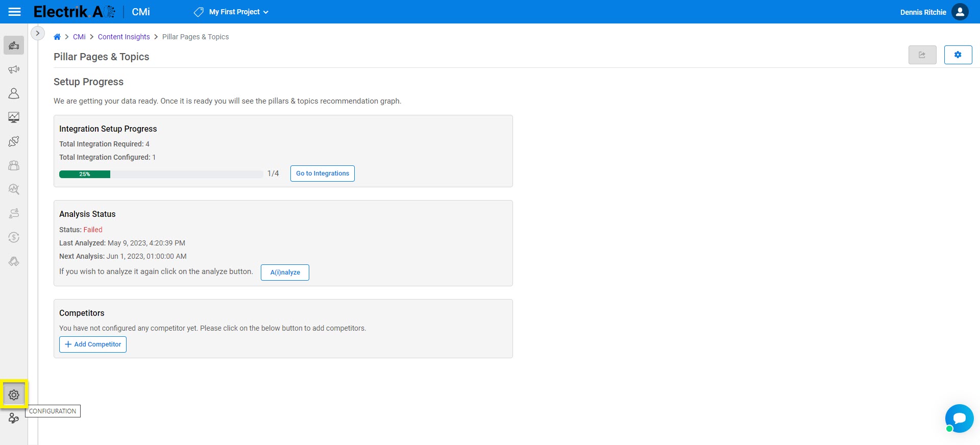Screen dimensions: 980x445
Task: Click the Dennis Ritchie avatar icon
Action: [960, 12]
